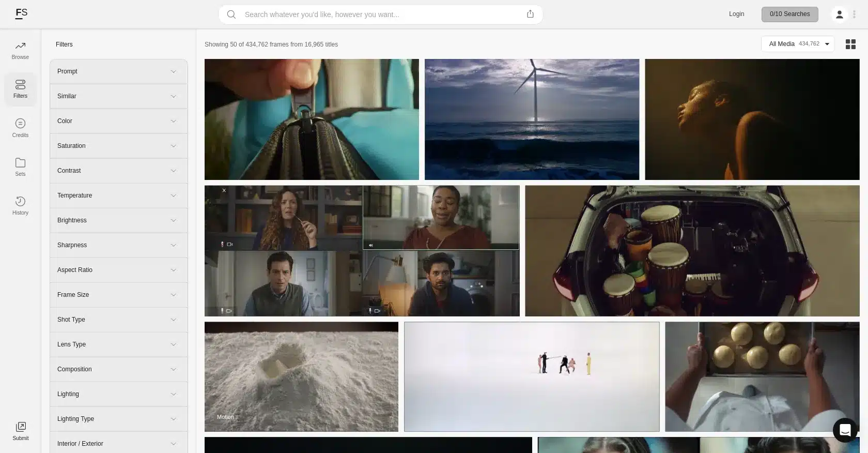Click the Login link
Viewport: 868px width, 453px height.
tap(736, 14)
